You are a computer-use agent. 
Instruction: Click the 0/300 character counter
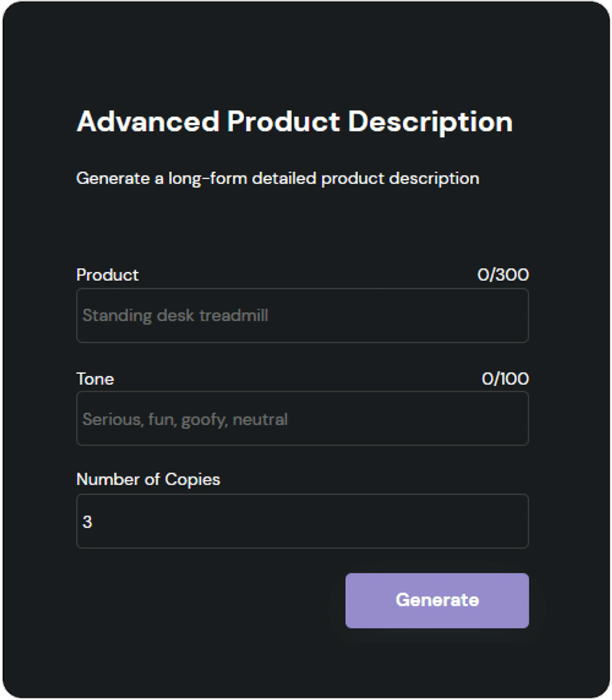point(503,275)
